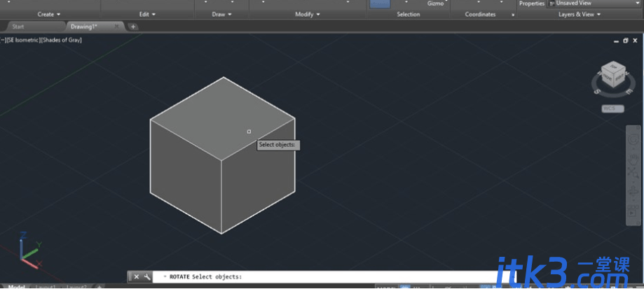This screenshot has height=289, width=644.
Task: Expand the Create panel dropdown
Action: (x=49, y=15)
